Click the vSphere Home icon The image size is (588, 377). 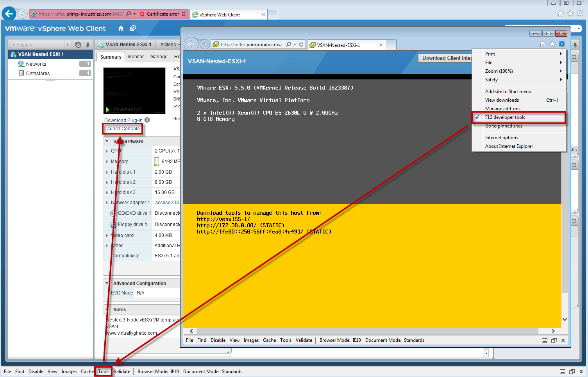(x=121, y=29)
